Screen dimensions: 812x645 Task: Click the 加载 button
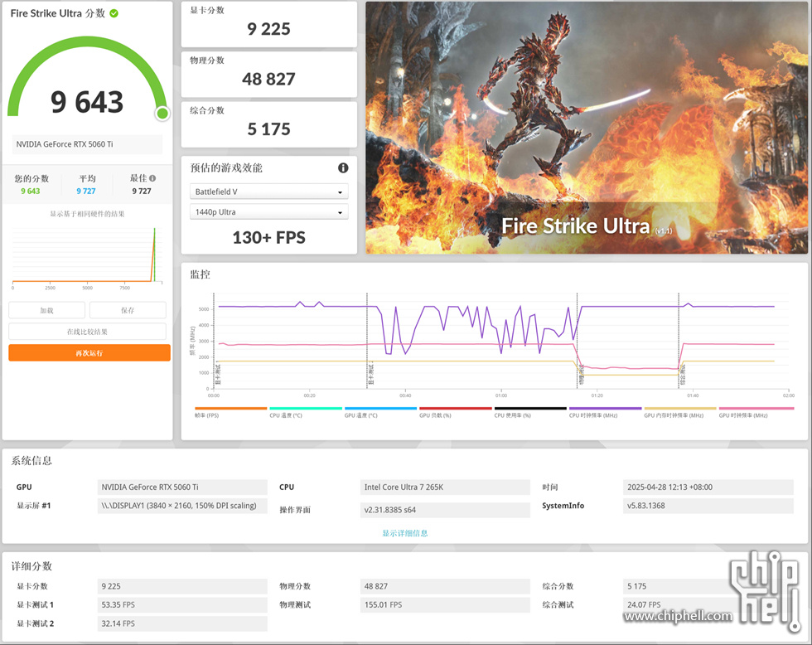[x=46, y=310]
